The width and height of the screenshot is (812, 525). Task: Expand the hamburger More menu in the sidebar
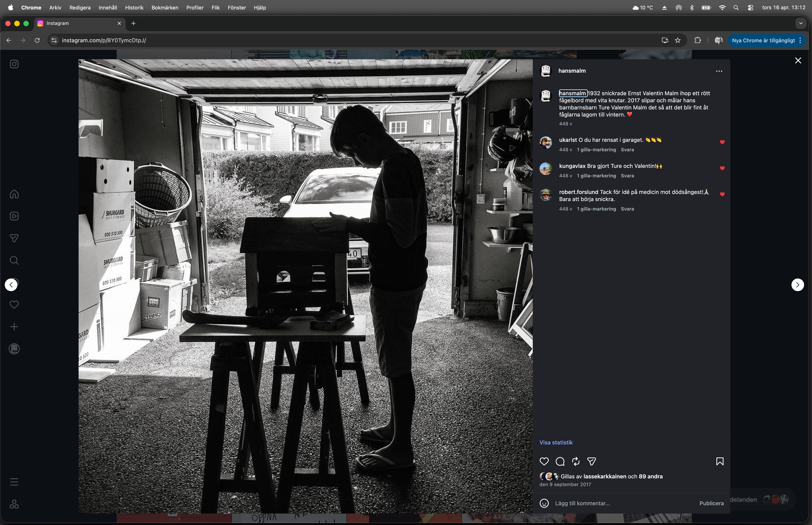(14, 482)
